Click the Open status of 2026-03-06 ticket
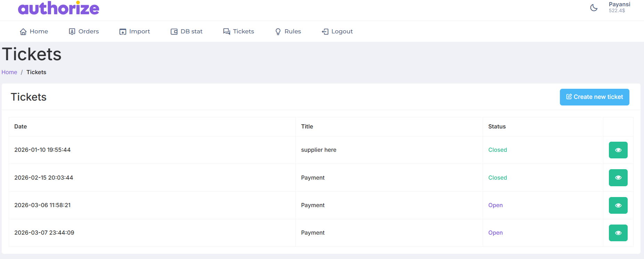This screenshot has width=644, height=259. (495, 205)
